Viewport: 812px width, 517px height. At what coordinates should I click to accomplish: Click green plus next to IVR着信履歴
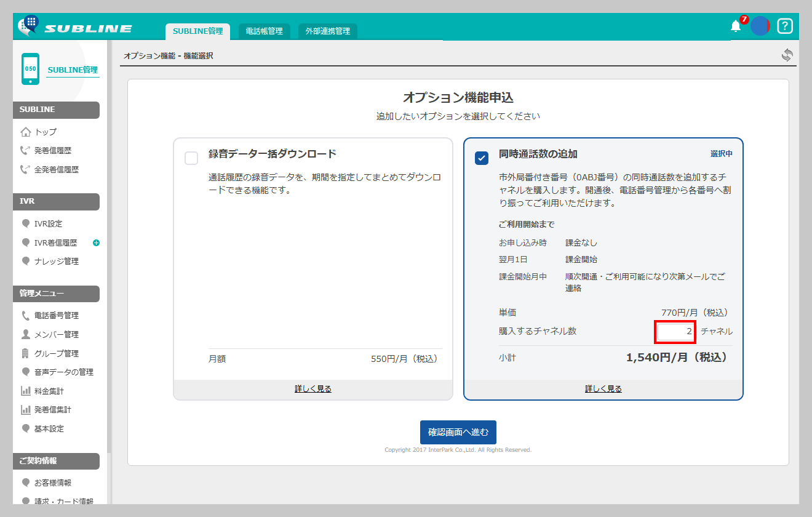96,243
